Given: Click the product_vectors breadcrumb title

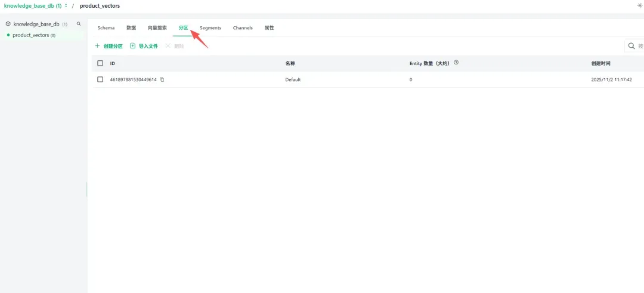Looking at the screenshot, I should pyautogui.click(x=100, y=6).
